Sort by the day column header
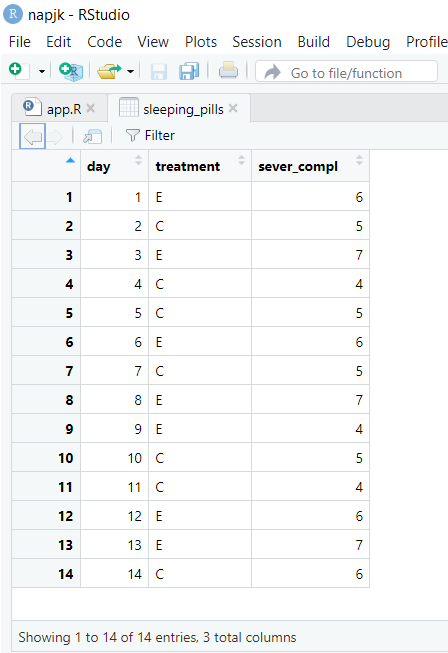 tap(114, 166)
